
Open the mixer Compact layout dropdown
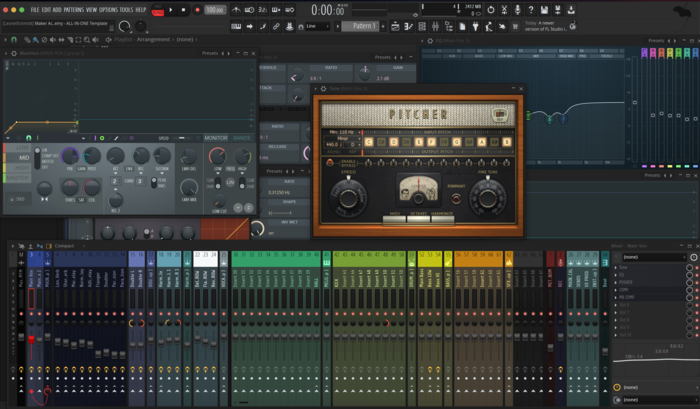tap(64, 246)
